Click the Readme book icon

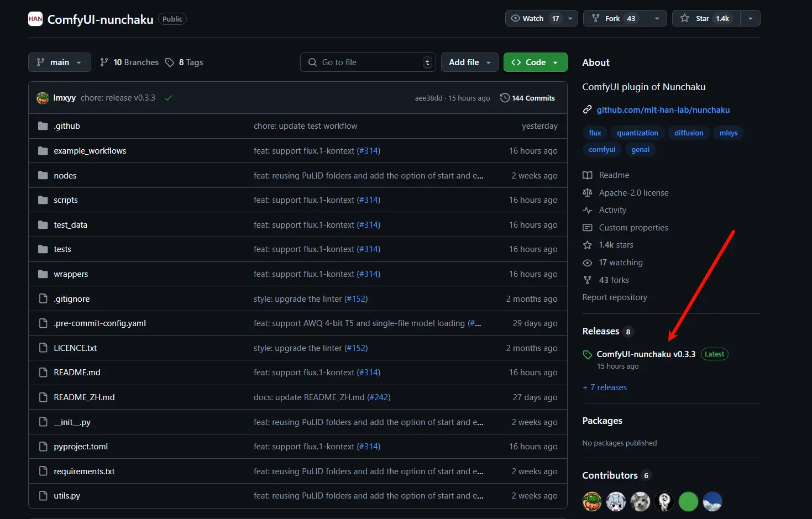[x=587, y=175]
